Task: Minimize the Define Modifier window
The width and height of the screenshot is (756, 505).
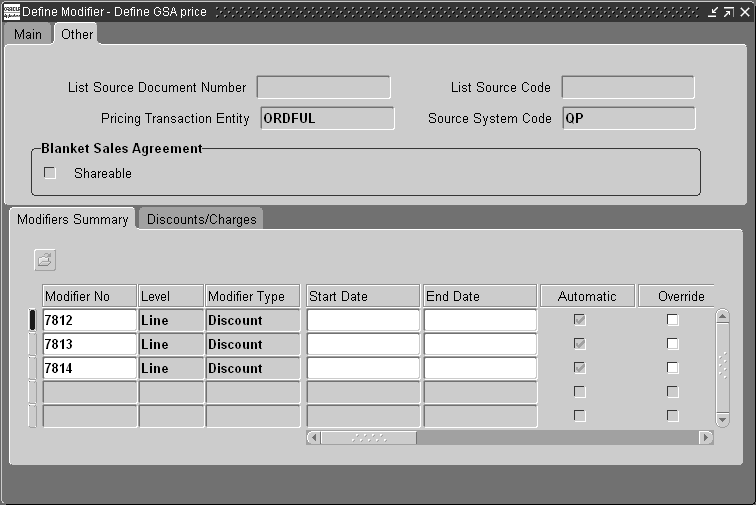Action: 713,12
